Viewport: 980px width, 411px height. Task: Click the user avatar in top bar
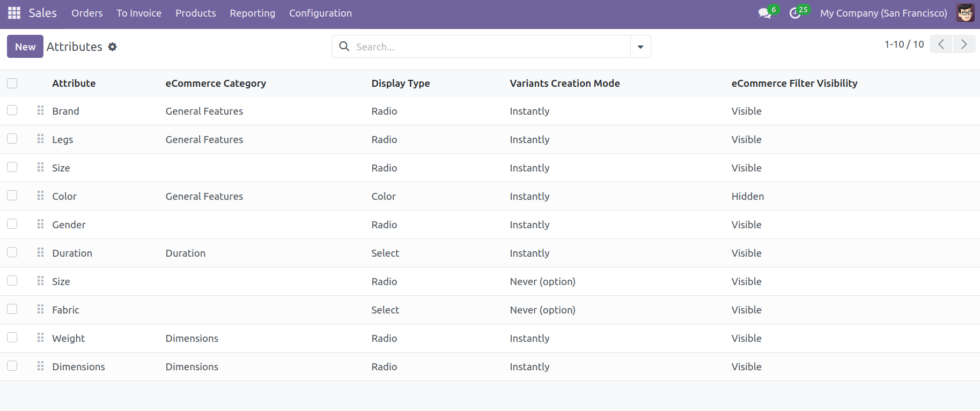tap(965, 13)
